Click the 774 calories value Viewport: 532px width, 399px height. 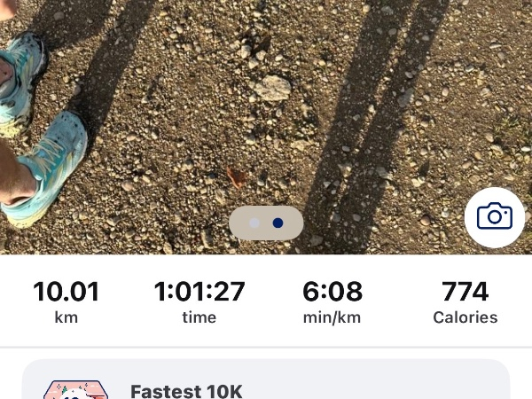pyautogui.click(x=465, y=292)
